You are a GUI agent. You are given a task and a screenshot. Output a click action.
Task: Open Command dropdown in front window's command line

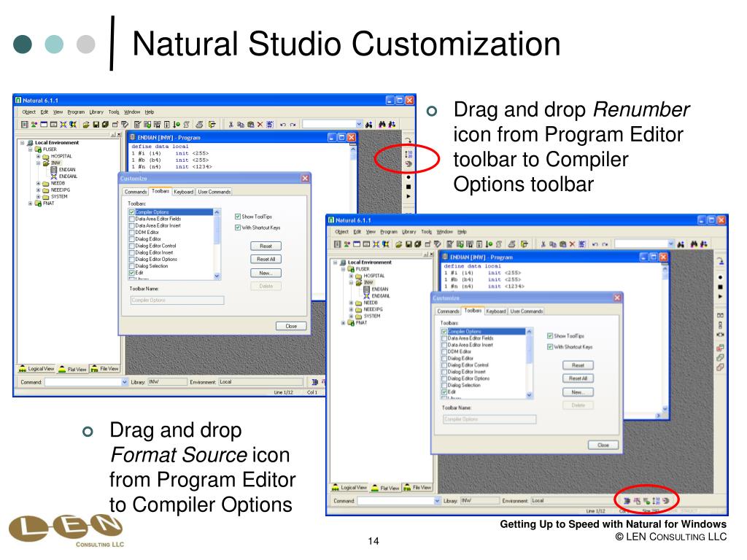(438, 501)
